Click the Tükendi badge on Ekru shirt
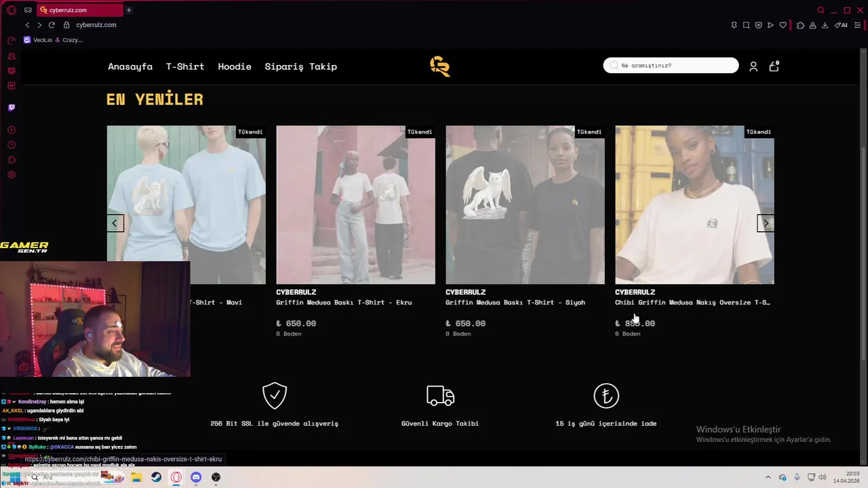 point(420,131)
